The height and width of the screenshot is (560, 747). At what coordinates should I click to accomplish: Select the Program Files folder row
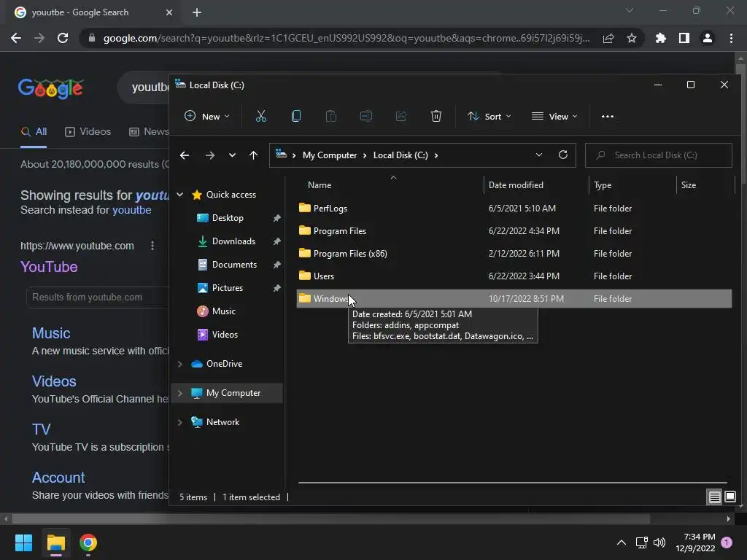(514, 231)
